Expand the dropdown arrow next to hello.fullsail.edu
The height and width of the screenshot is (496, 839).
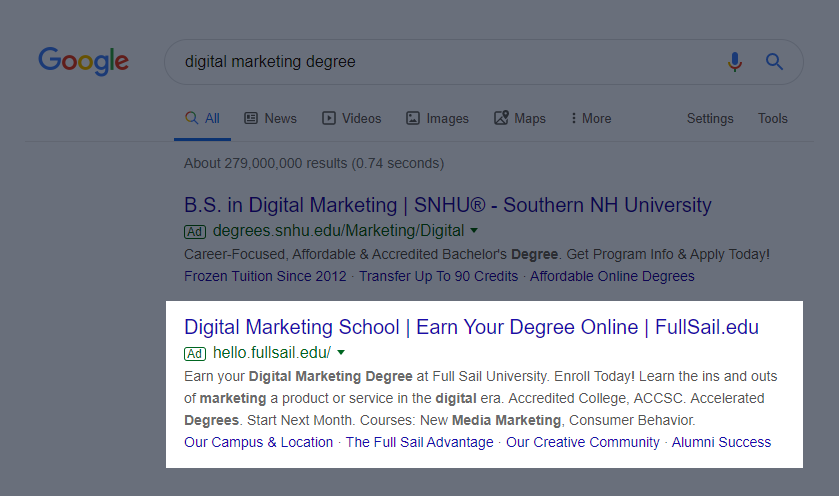click(342, 353)
